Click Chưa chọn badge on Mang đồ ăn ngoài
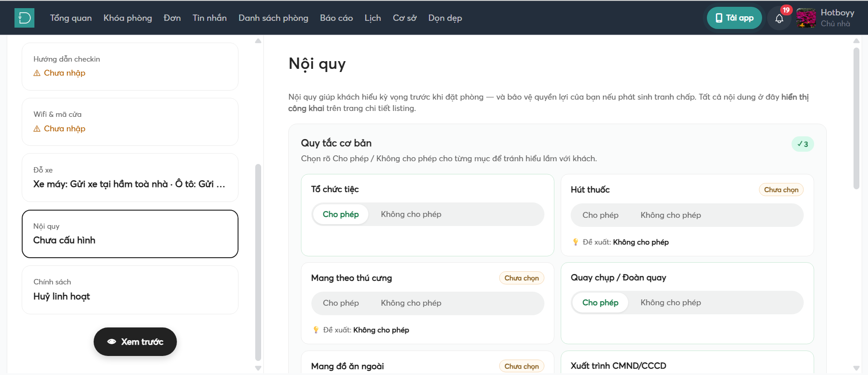The image size is (868, 375). (x=521, y=366)
